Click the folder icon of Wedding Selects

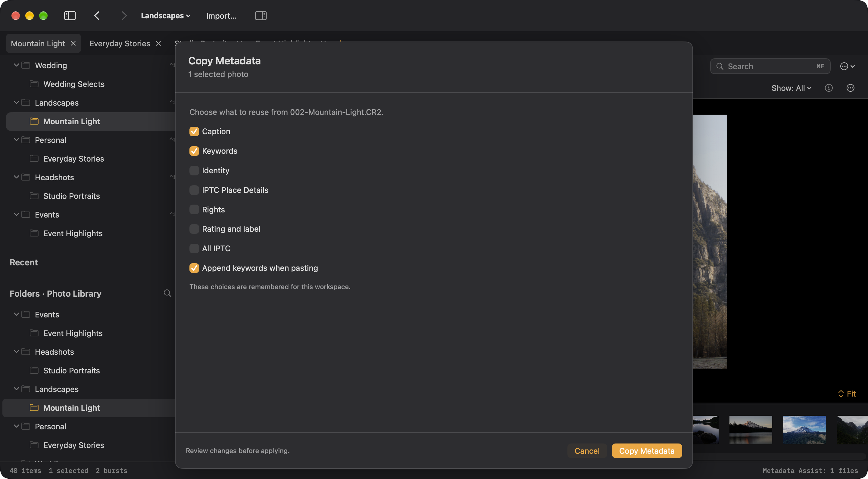point(34,84)
